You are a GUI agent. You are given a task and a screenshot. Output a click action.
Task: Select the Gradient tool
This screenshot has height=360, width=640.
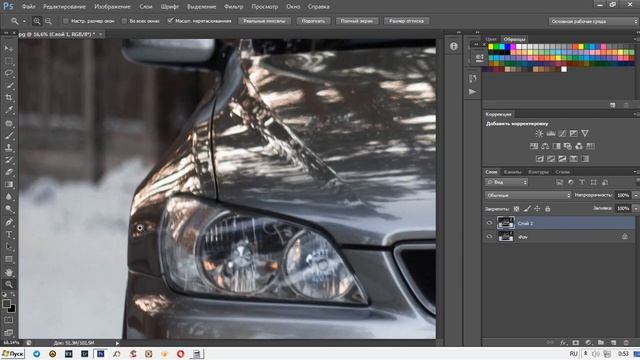coord(9,184)
